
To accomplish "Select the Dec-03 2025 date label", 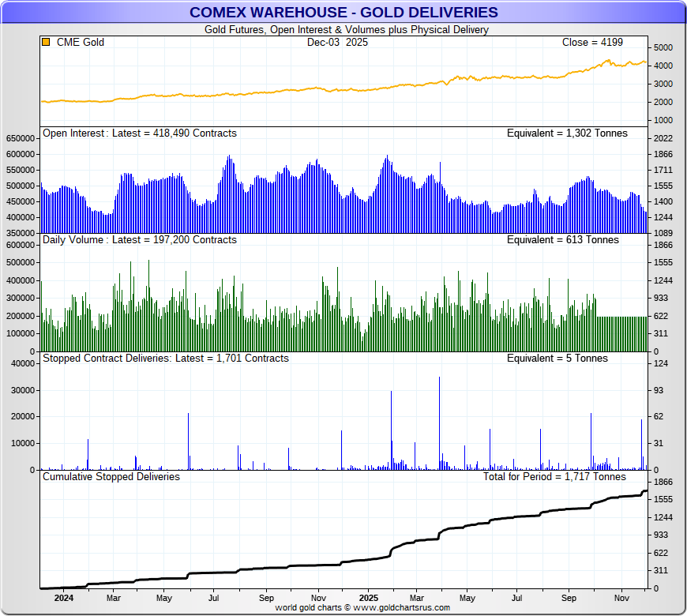I will point(337,43).
